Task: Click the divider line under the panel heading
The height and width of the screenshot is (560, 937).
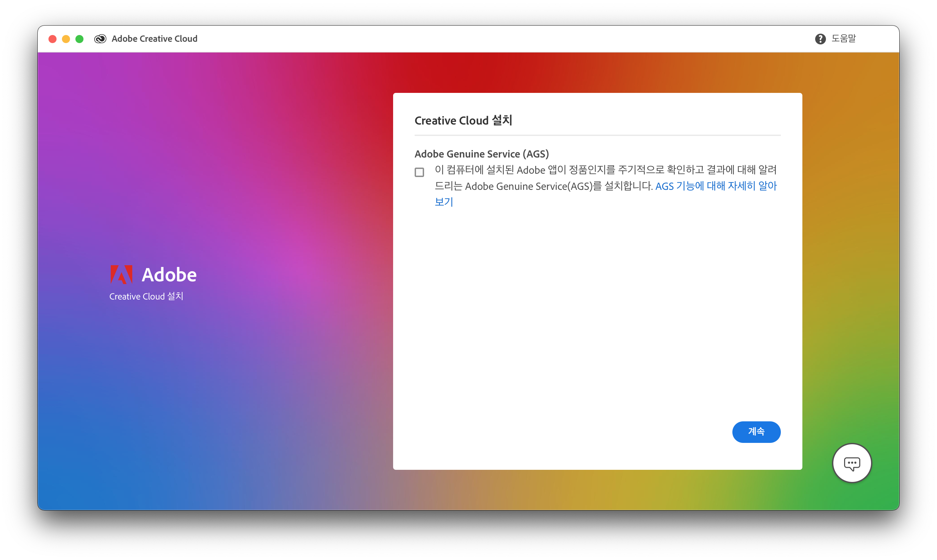Action: (x=597, y=135)
